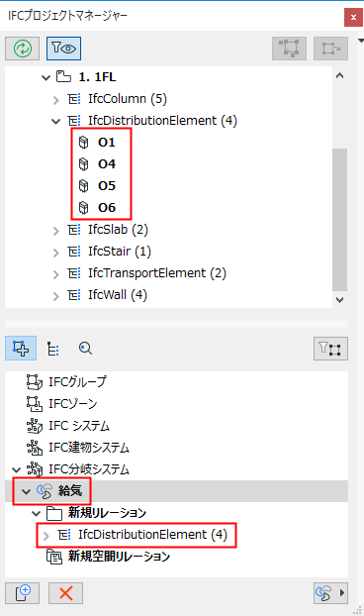The height and width of the screenshot is (616, 364).
Task: Select the IFCゾーン item
Action: click(72, 403)
